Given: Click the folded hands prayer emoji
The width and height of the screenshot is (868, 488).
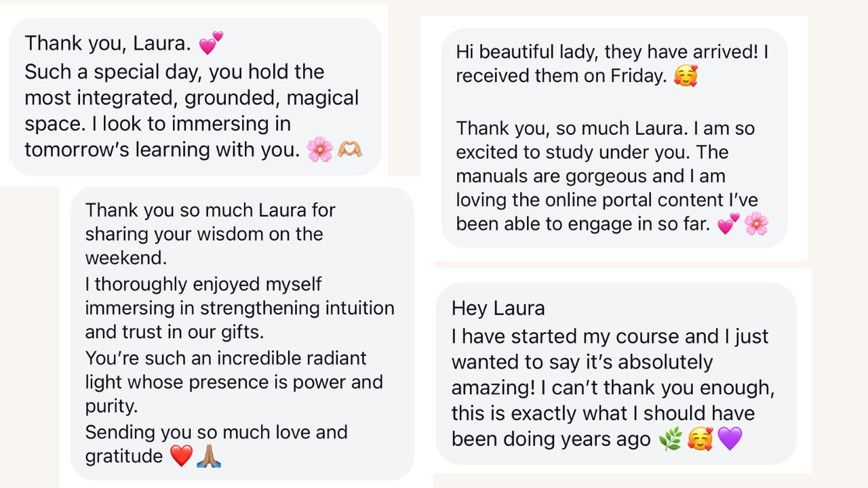Looking at the screenshot, I should click(x=209, y=456).
